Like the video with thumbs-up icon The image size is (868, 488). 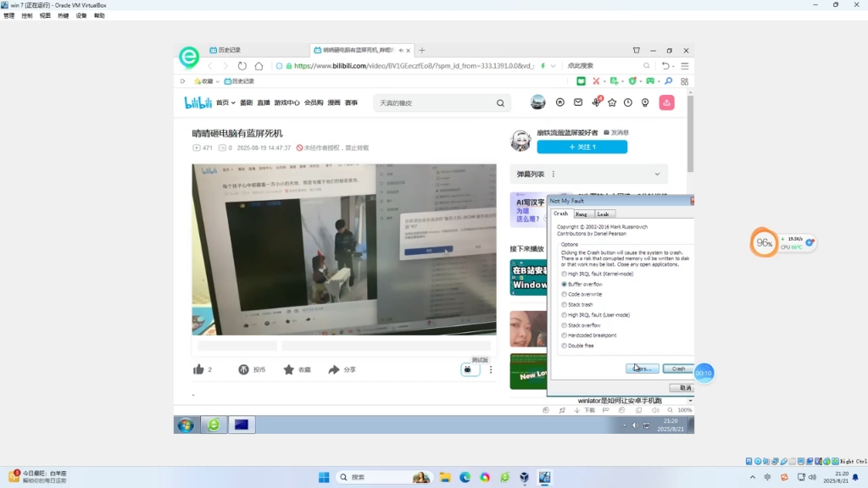tap(198, 369)
